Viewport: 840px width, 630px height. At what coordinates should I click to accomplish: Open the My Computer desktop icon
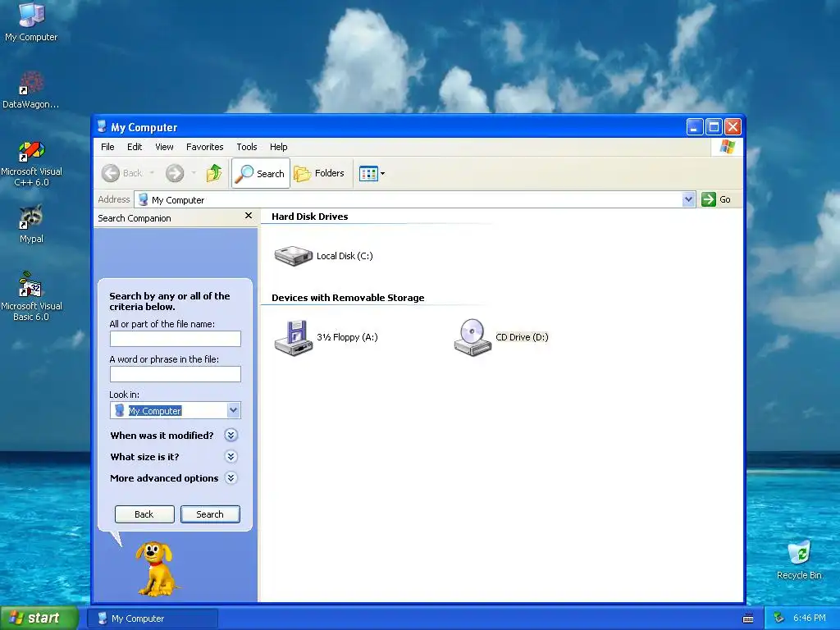point(31,21)
